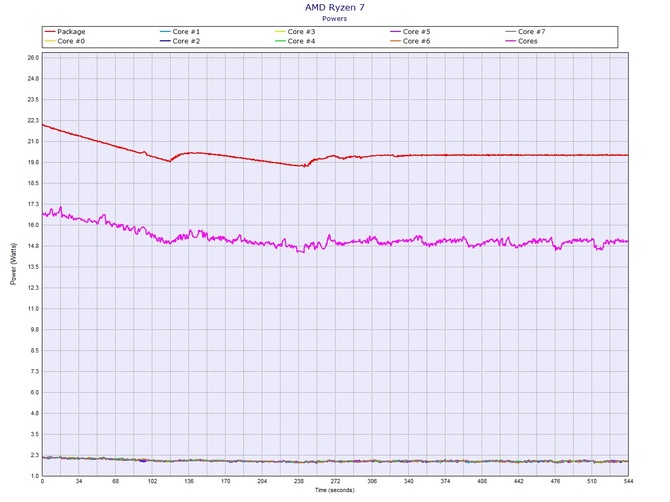Click the magenta Cores legend line sample
Image resolution: width=670 pixels, height=502 pixels.
click(x=511, y=41)
